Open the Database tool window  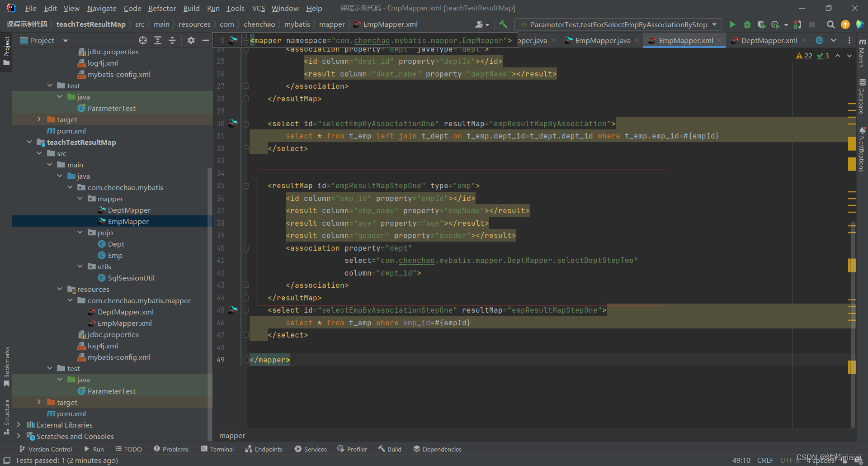click(x=862, y=96)
